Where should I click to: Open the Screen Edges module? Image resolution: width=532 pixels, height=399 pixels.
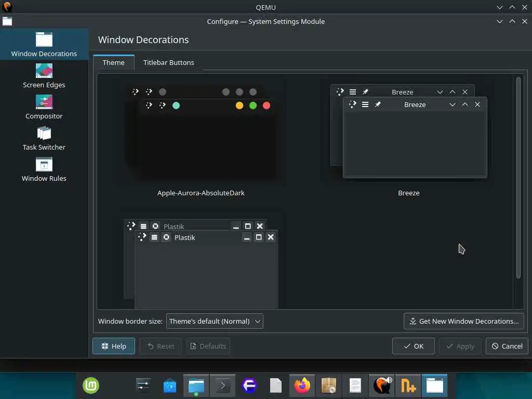click(44, 76)
